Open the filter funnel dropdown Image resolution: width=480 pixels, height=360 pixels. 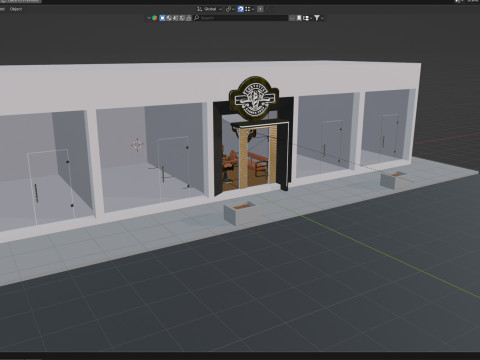pos(318,18)
